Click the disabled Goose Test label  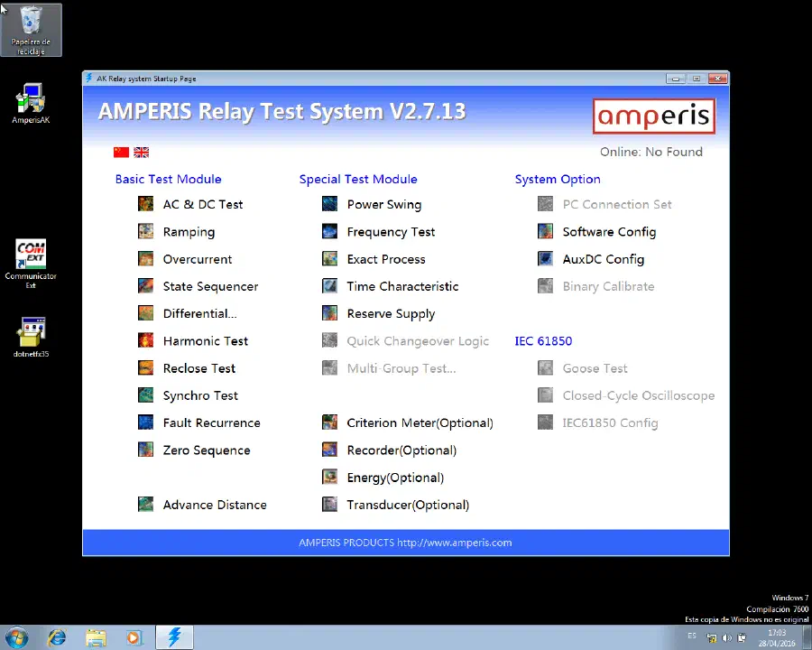point(595,368)
